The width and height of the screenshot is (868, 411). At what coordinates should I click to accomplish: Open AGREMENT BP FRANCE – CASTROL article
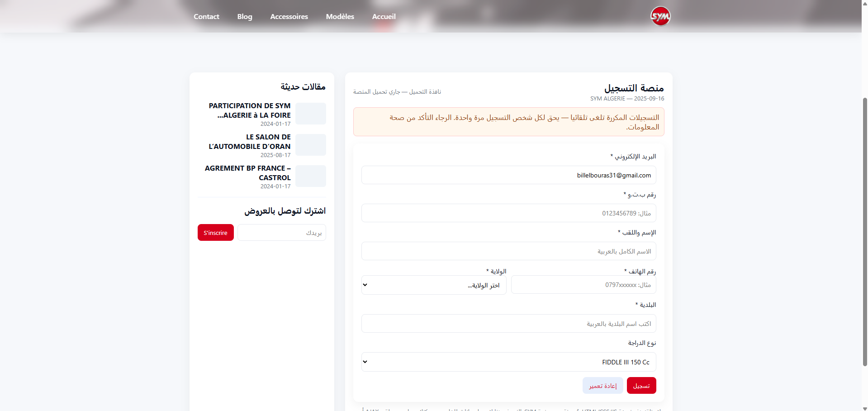(x=248, y=173)
